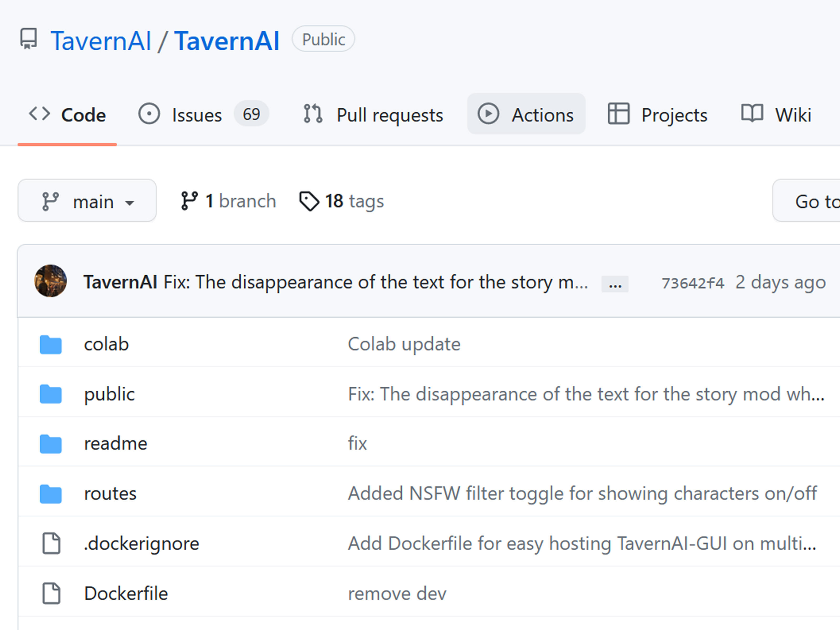Open the main branch selector dropdown
The height and width of the screenshot is (630, 840).
point(87,201)
